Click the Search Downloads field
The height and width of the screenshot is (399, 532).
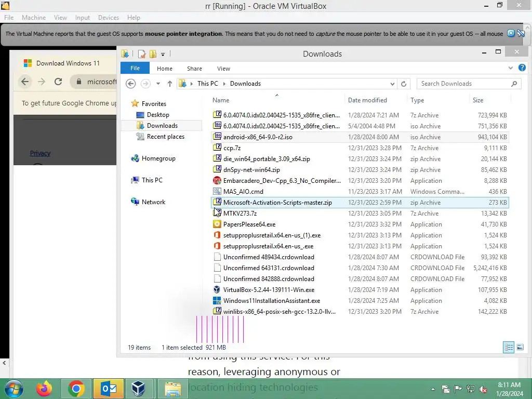tap(469, 84)
